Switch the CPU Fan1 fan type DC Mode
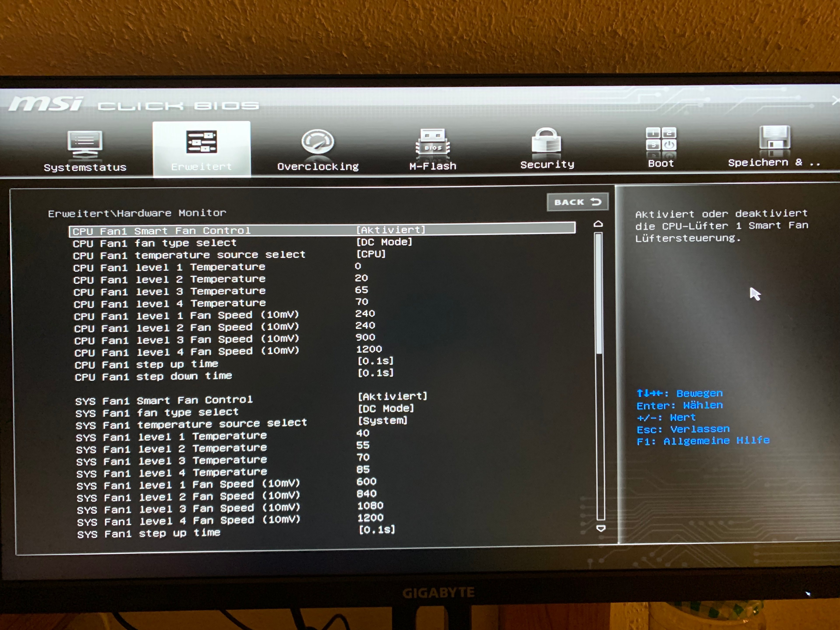Viewport: 840px width, 630px height. click(384, 242)
